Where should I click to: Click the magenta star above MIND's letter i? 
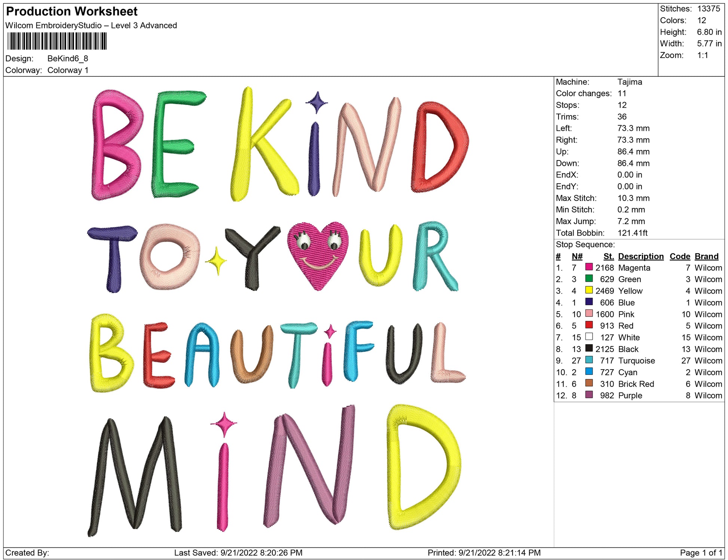[224, 424]
